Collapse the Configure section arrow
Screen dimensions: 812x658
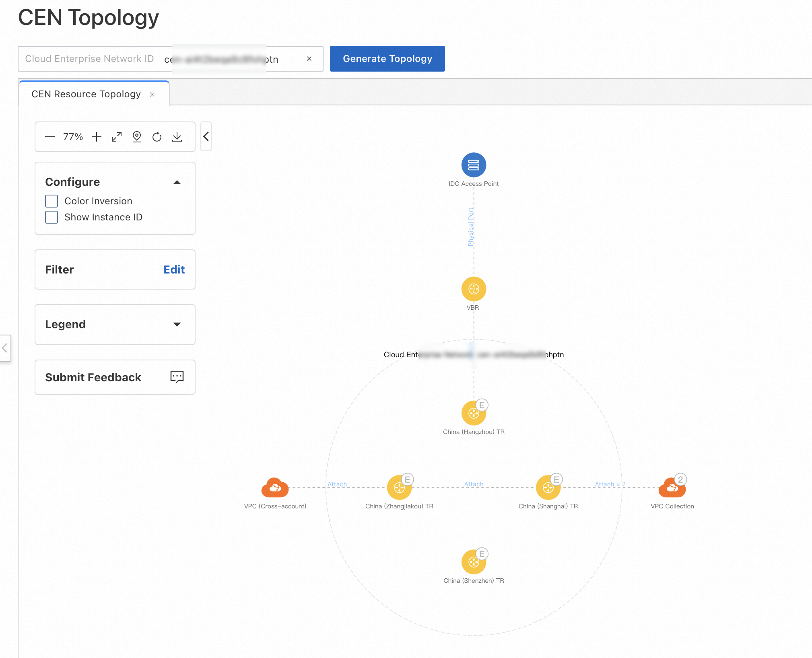[177, 182]
